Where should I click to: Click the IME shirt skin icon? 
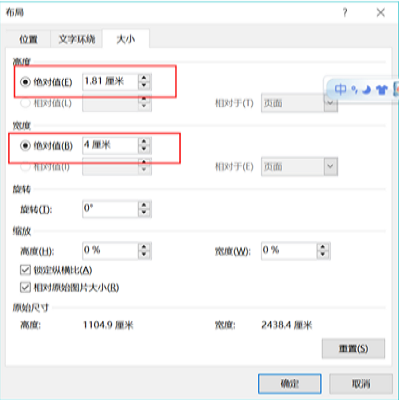click(x=382, y=90)
